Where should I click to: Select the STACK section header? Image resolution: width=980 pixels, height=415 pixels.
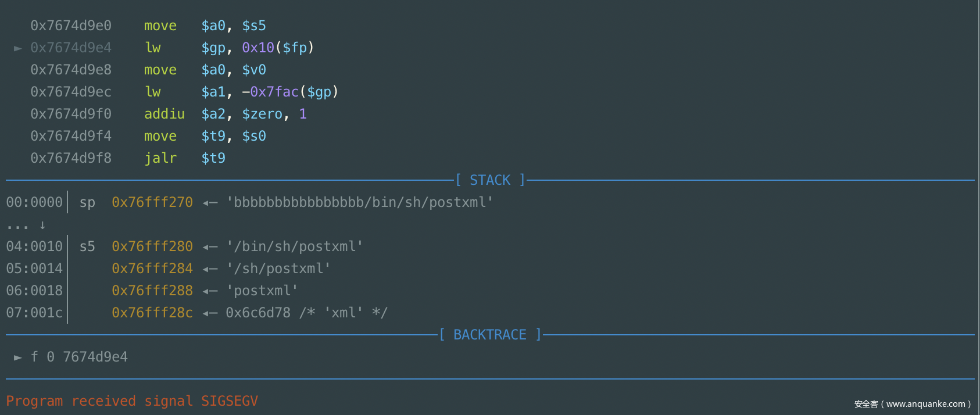[x=490, y=180]
